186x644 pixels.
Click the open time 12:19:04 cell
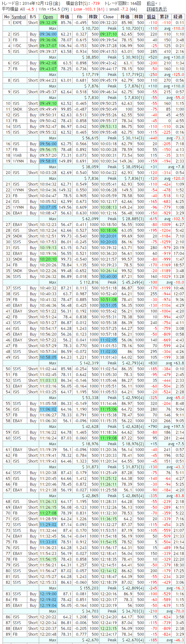click(48, 606)
